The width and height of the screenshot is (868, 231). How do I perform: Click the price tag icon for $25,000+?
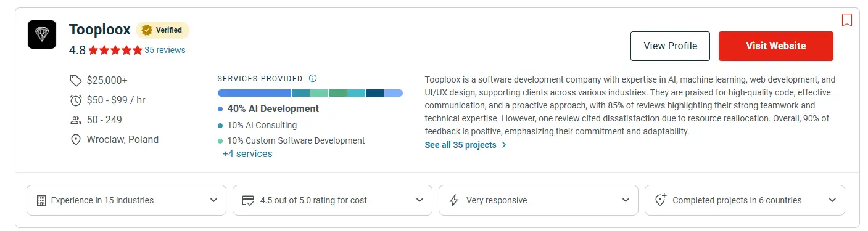pos(76,80)
